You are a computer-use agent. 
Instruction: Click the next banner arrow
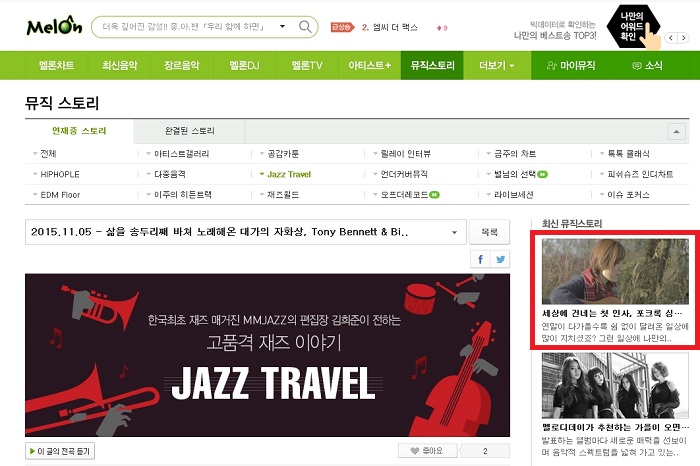pos(683,38)
